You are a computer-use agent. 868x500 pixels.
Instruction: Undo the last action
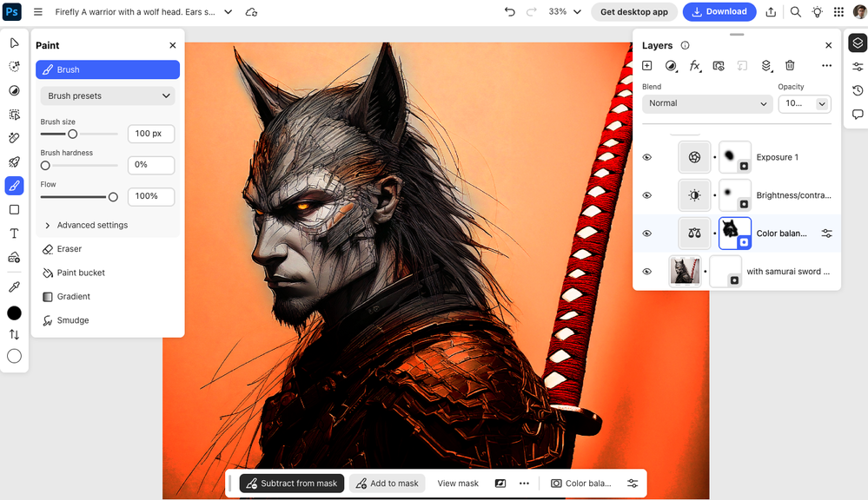pyautogui.click(x=509, y=11)
